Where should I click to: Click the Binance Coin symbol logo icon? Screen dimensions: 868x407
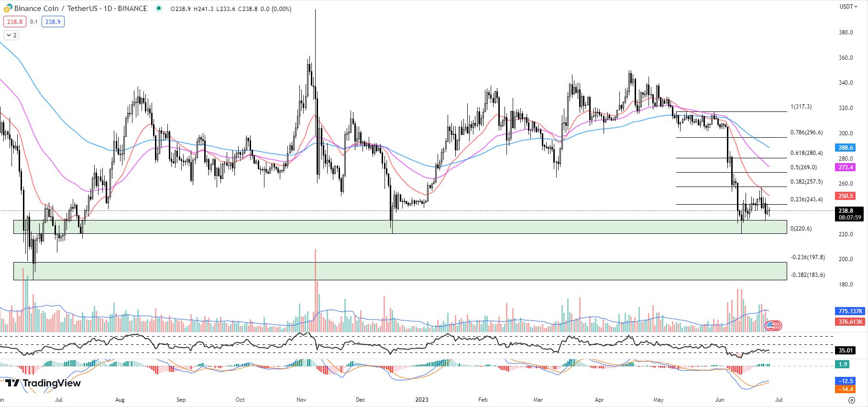coord(8,8)
